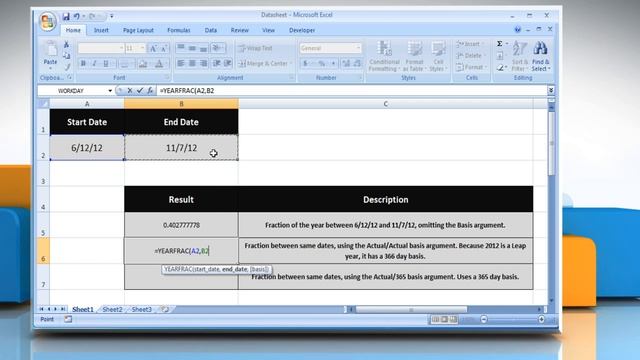Open Excel Help question mark icon
The image size is (640, 360).
(x=518, y=29)
